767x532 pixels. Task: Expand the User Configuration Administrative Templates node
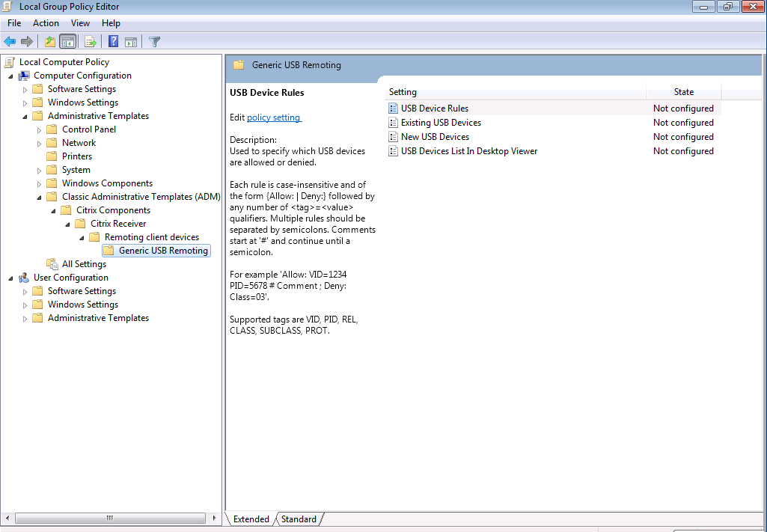(x=25, y=317)
